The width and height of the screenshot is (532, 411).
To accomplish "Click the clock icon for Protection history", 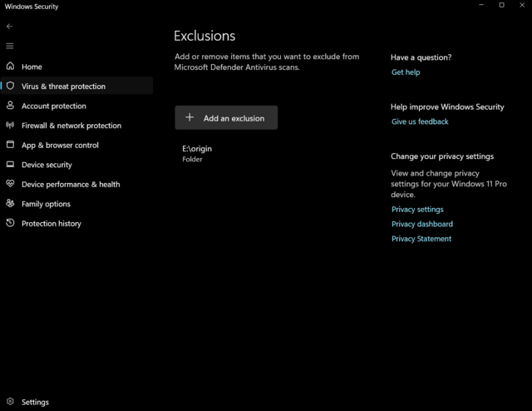I will coord(10,223).
